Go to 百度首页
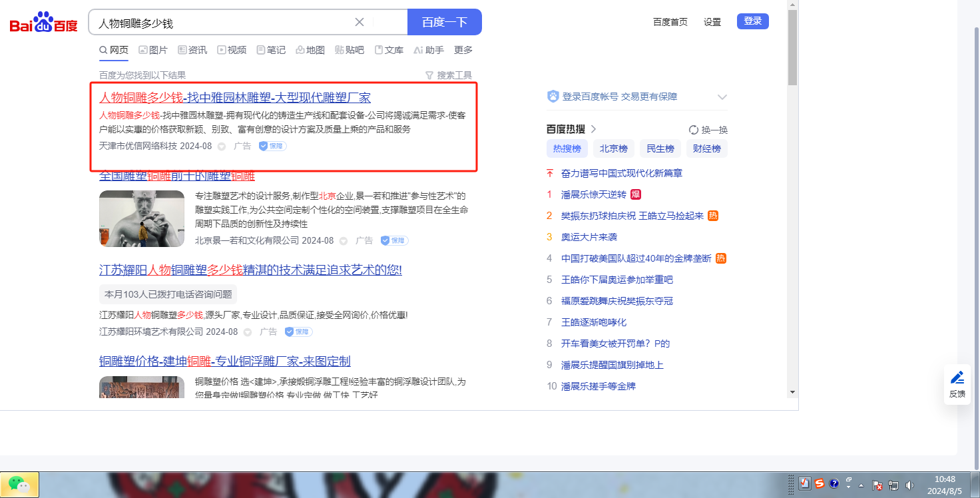980x498 pixels. (670, 22)
